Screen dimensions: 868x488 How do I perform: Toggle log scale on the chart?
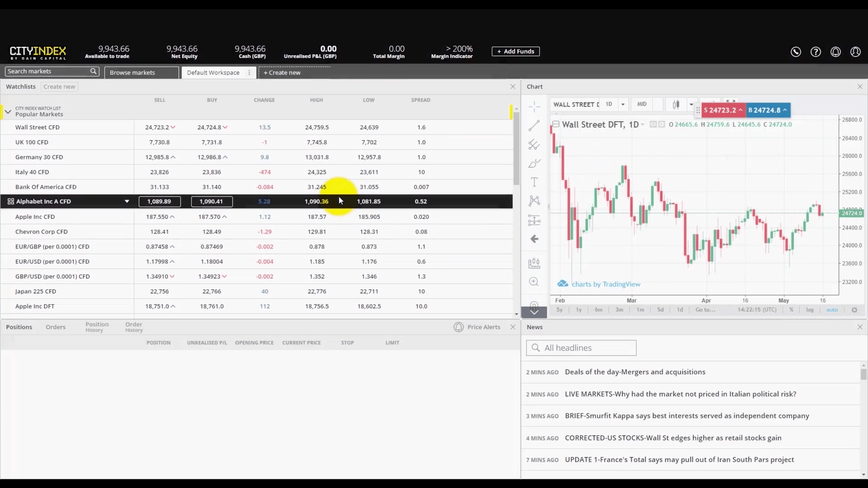pyautogui.click(x=810, y=310)
